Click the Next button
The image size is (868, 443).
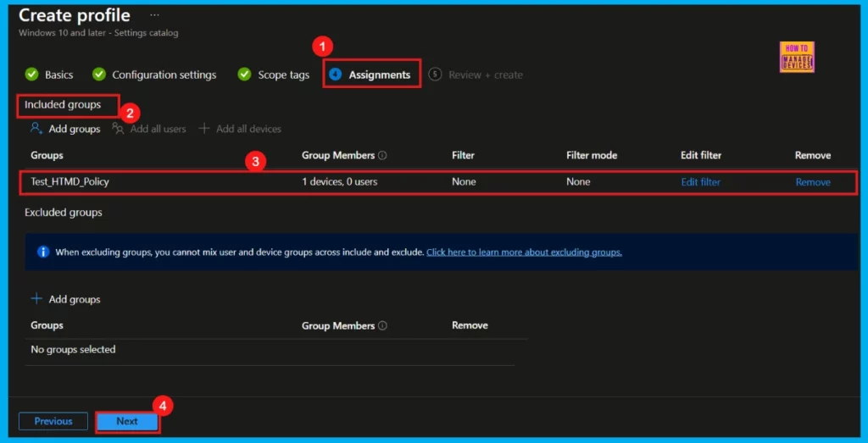click(x=127, y=422)
